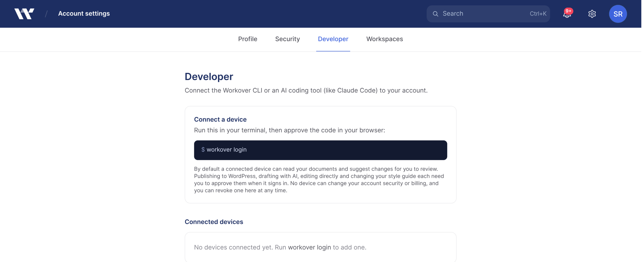Viewport: 644px width, 262px height.
Task: Click the Ctrl+K shortcut hint
Action: (538, 14)
